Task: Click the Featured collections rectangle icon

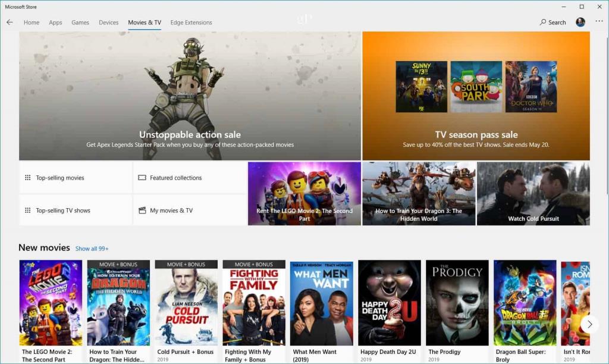Action: pos(142,177)
